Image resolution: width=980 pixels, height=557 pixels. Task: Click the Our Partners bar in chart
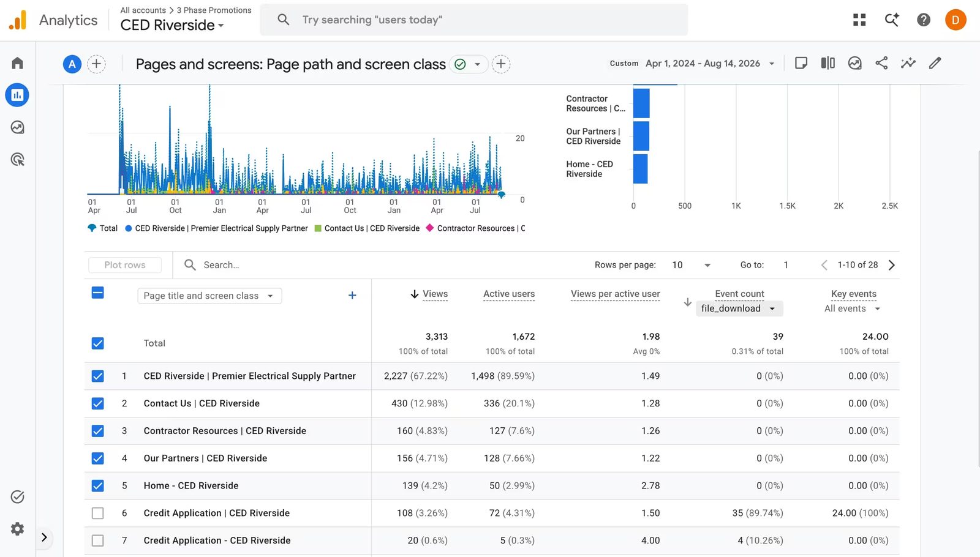click(x=641, y=136)
